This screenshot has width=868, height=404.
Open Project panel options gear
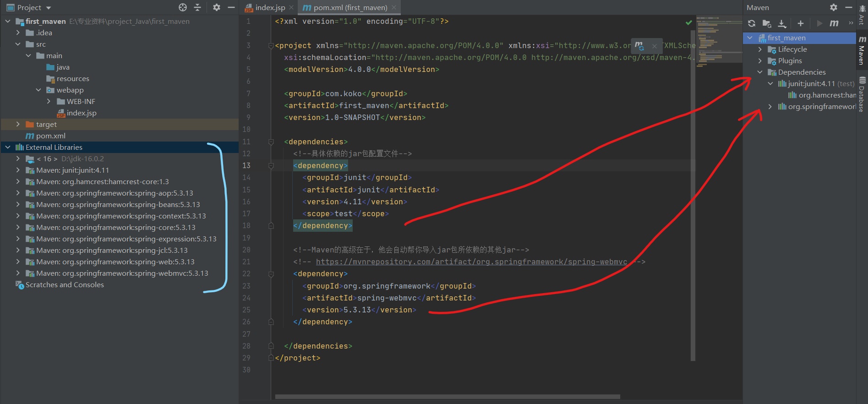click(x=217, y=7)
